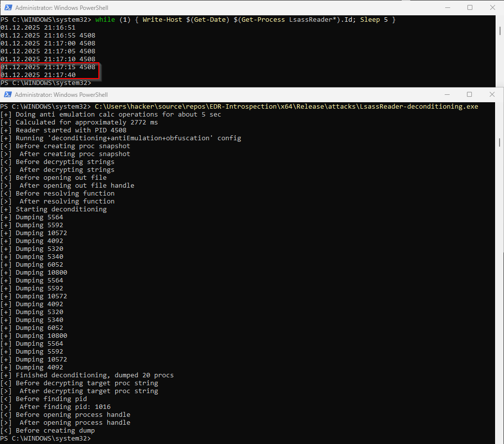The width and height of the screenshot is (504, 444).
Task: Click the '21:17:15 4508' output line
Action: coord(48,67)
